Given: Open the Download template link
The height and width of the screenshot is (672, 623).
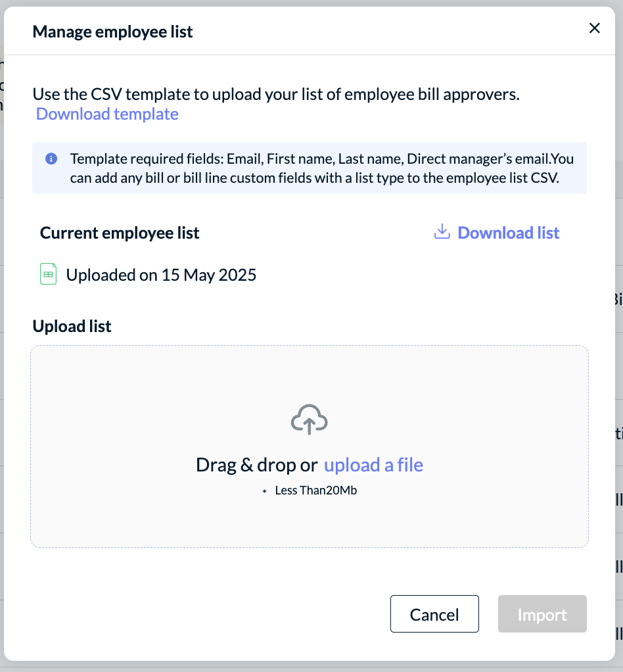Looking at the screenshot, I should pyautogui.click(x=107, y=114).
